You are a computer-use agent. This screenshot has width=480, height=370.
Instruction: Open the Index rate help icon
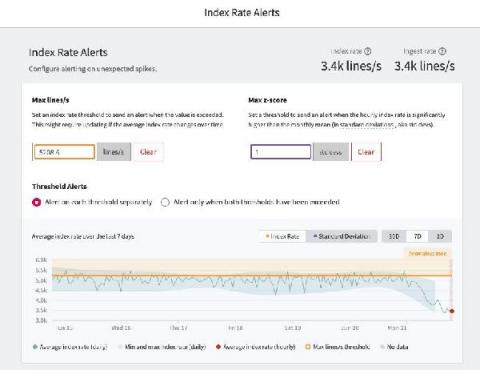368,51
